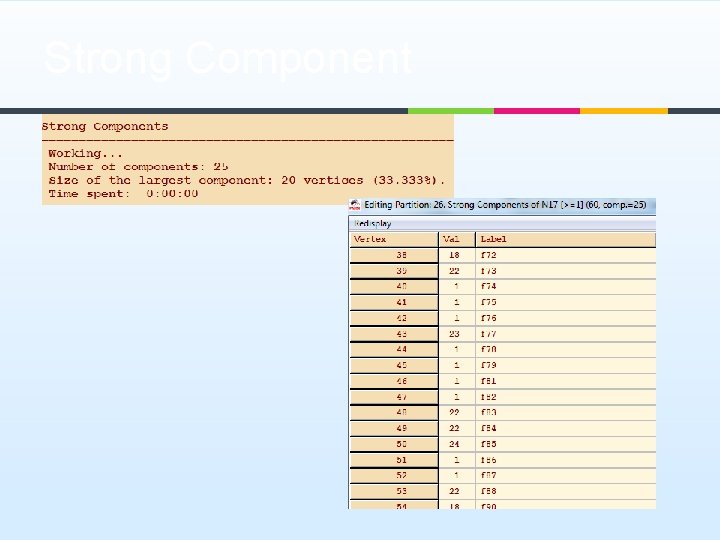Click Val cell 1 in the f79 row

[x=457, y=366]
